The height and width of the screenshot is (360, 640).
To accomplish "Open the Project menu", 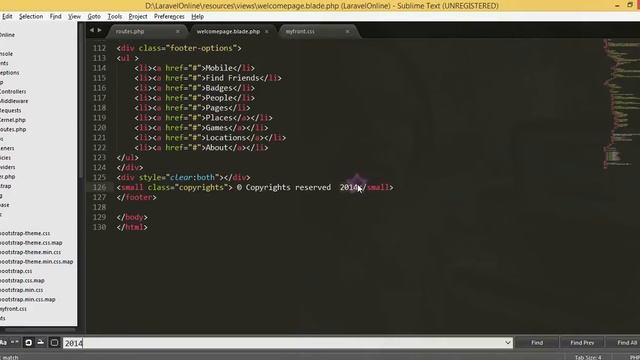I will coord(138,16).
